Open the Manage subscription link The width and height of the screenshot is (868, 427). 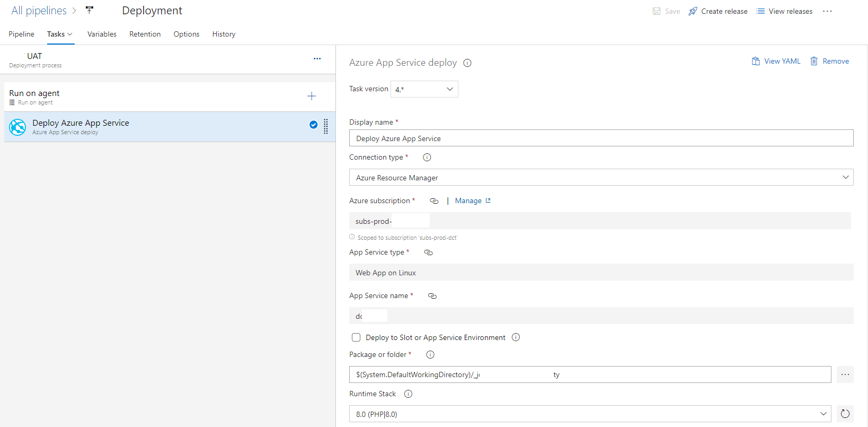coord(468,201)
